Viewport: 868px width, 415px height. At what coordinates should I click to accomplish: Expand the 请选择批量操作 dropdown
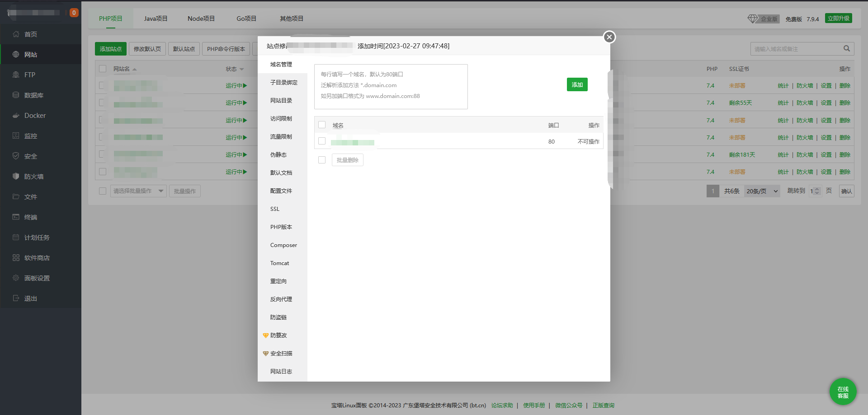point(138,191)
